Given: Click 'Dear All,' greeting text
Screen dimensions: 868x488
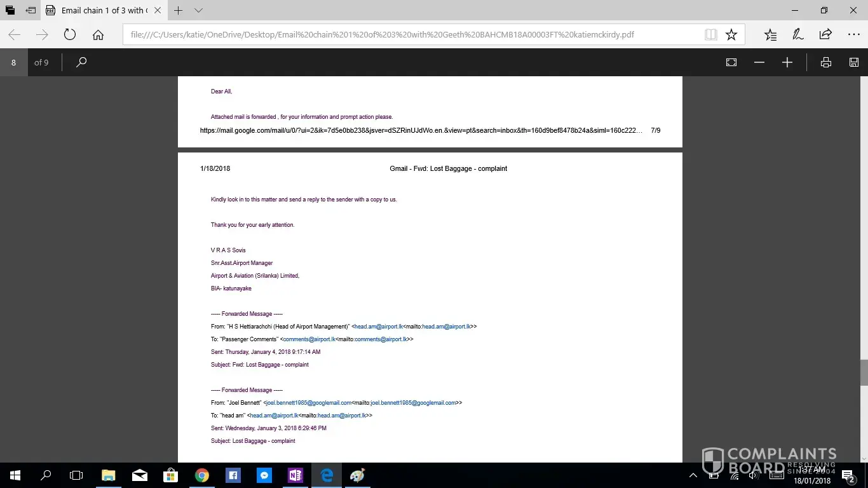Looking at the screenshot, I should point(222,91).
